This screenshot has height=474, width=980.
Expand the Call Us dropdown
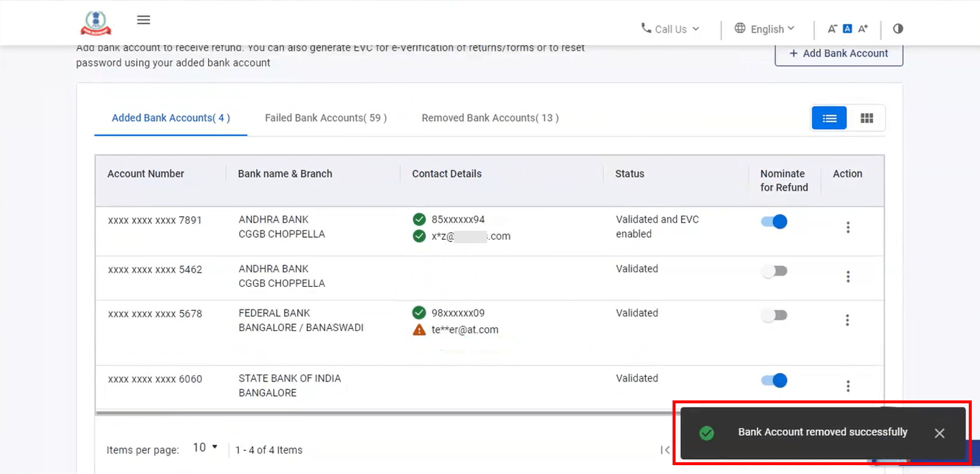(x=670, y=29)
